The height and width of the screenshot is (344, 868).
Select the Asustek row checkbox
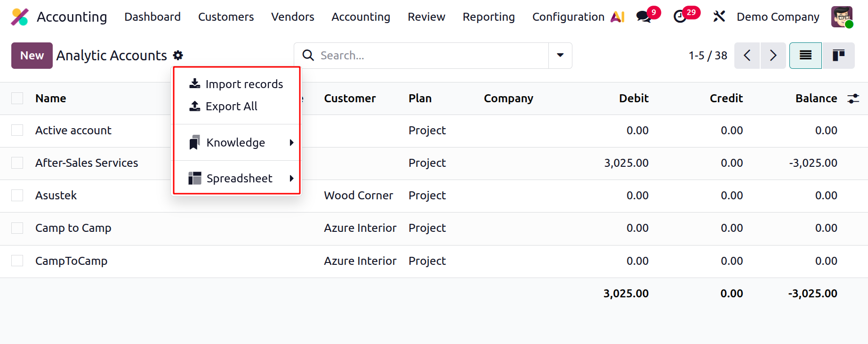click(17, 195)
